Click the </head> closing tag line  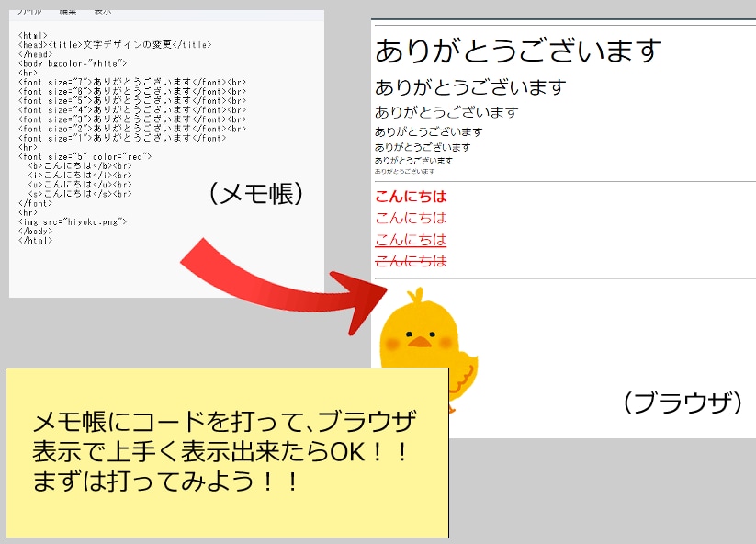coord(35,54)
